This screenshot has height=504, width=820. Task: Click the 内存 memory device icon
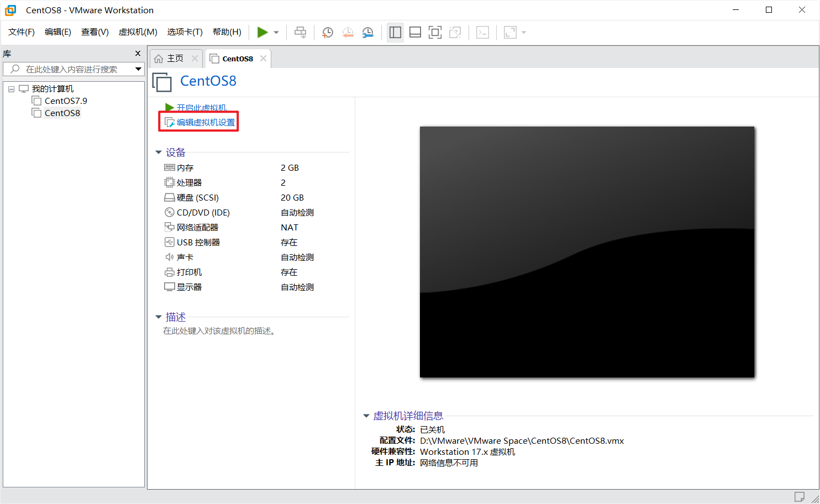pyautogui.click(x=169, y=167)
